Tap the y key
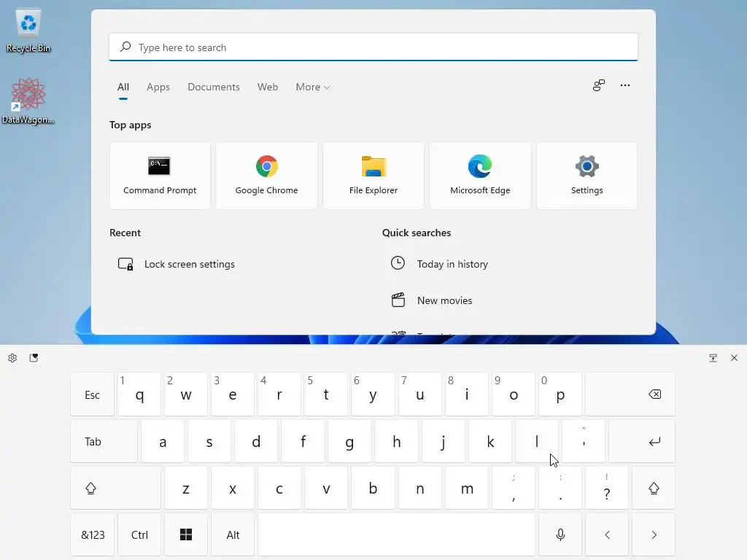Viewport: 747px width, 560px height. [x=373, y=394]
